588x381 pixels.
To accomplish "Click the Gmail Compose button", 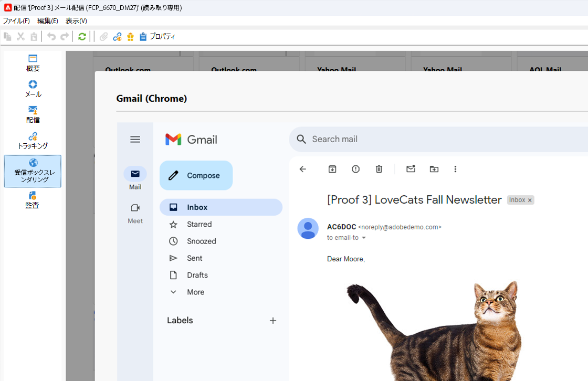I will click(196, 175).
